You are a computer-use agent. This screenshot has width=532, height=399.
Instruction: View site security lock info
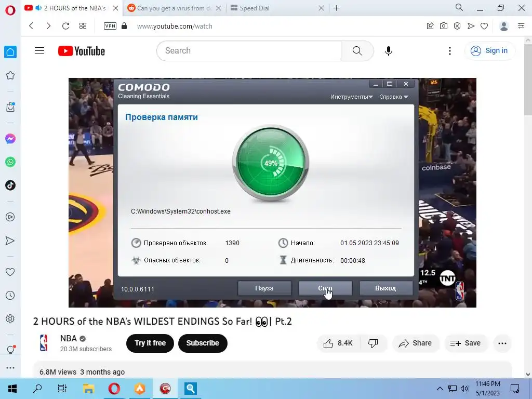[x=124, y=26]
